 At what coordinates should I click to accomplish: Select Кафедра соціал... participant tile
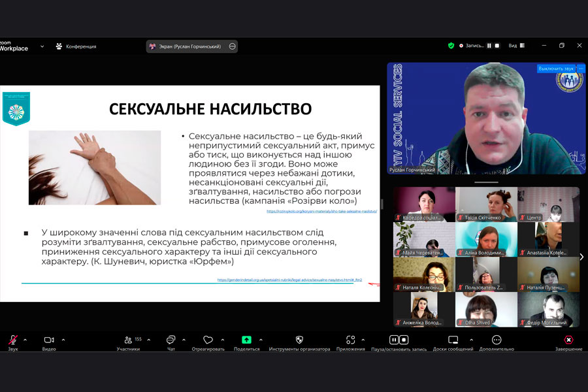(424, 204)
